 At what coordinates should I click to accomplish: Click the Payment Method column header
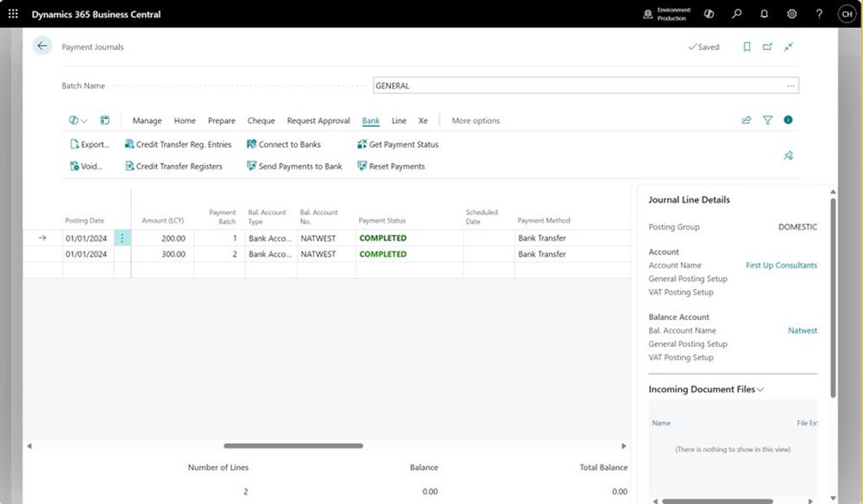tap(544, 221)
